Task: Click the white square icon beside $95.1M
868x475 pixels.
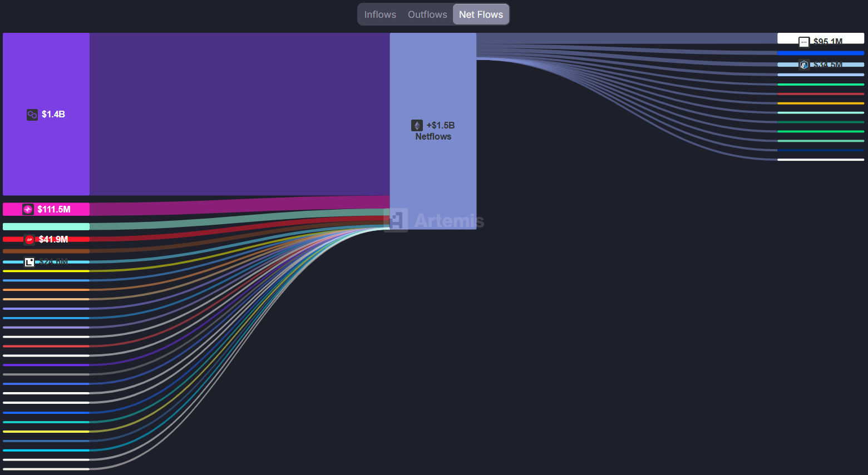Action: (804, 42)
